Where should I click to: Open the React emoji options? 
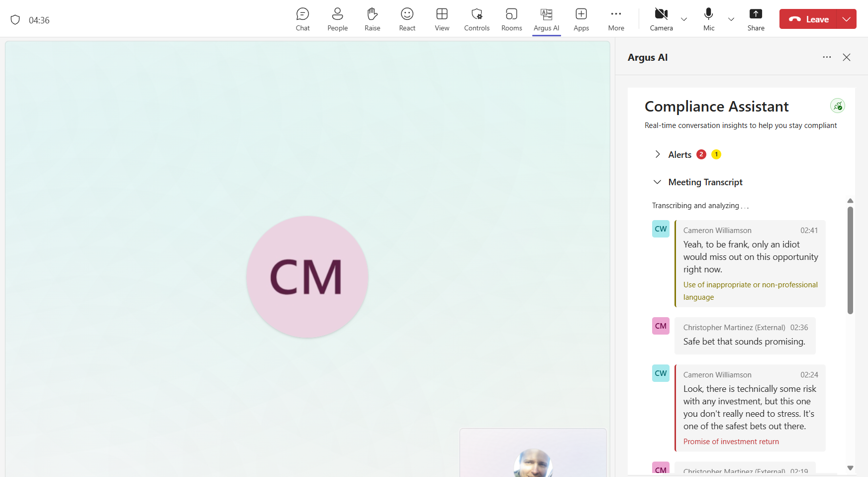[407, 19]
